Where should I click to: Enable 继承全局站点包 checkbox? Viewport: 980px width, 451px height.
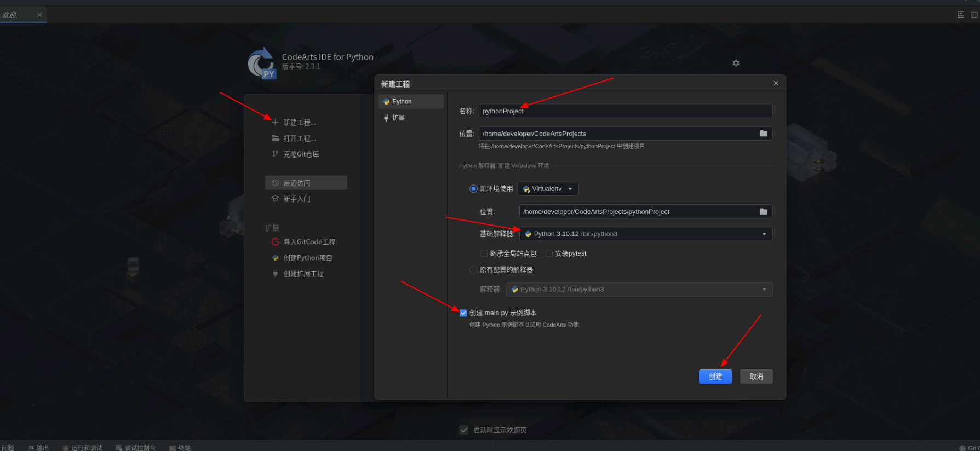(x=484, y=253)
